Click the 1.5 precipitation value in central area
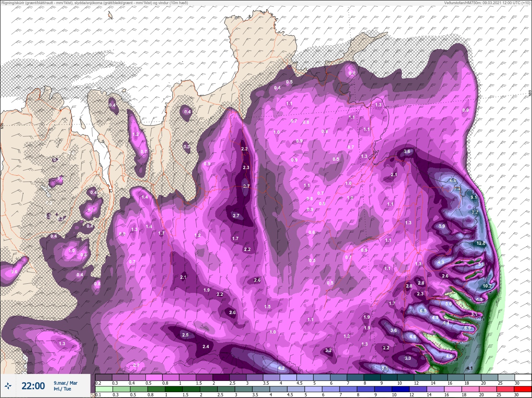The image size is (532, 398). (x=267, y=307)
